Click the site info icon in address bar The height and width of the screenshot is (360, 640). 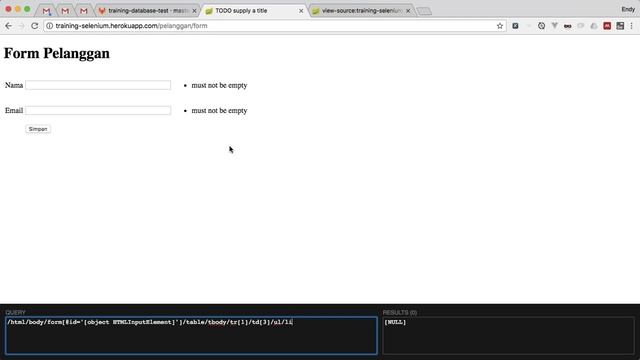pos(49,26)
